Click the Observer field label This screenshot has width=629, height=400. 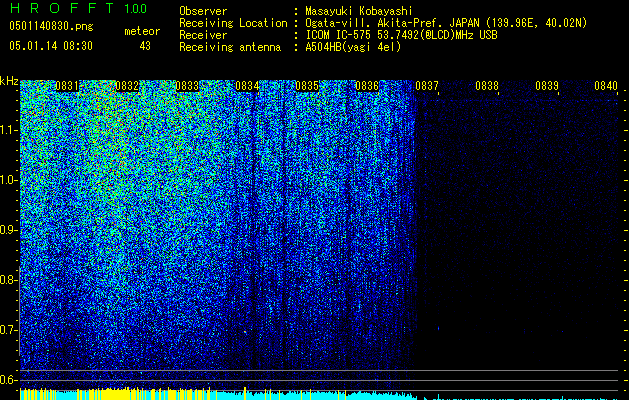(203, 11)
